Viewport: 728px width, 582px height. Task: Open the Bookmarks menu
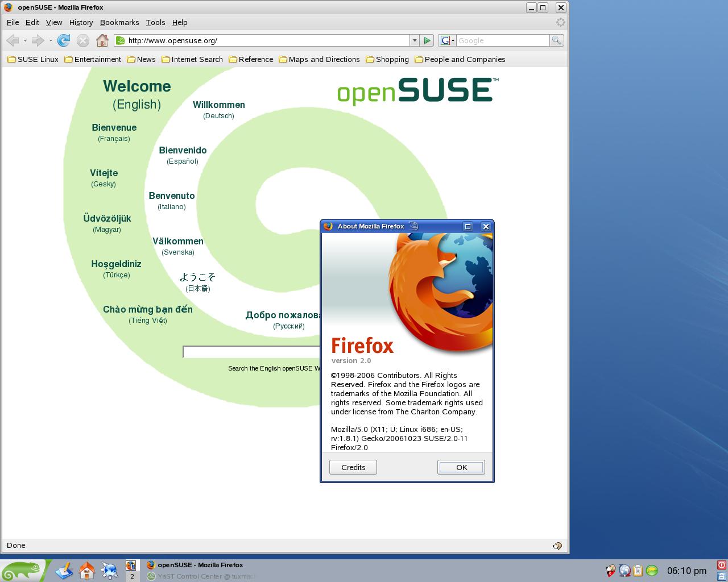119,22
